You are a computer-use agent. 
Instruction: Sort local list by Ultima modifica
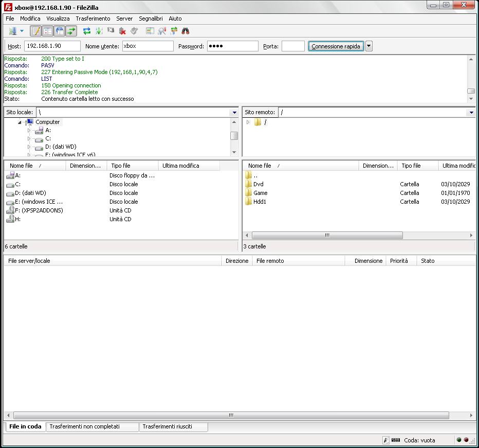point(189,166)
